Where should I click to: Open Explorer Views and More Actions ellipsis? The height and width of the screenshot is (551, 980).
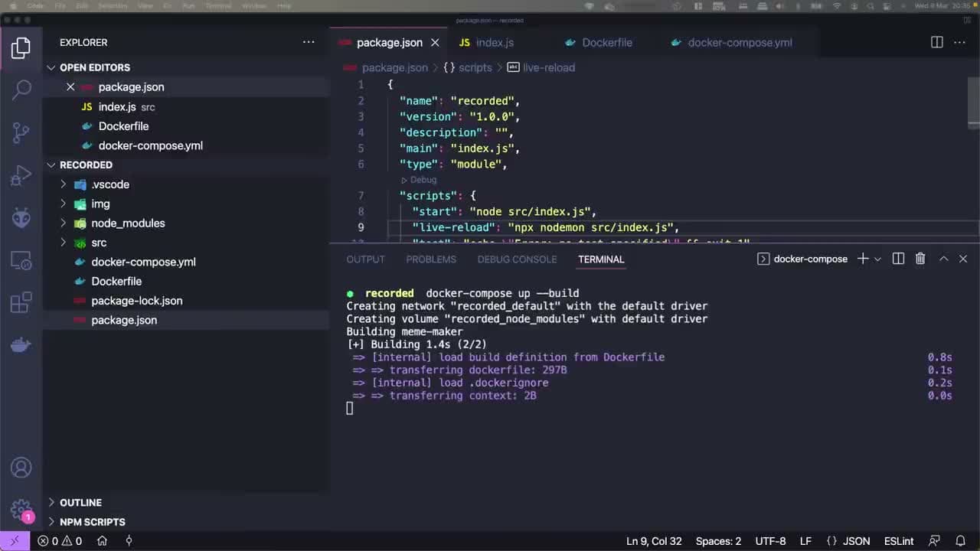pyautogui.click(x=309, y=42)
